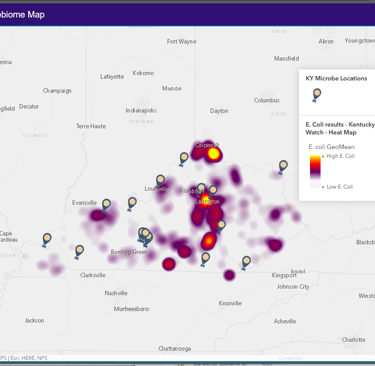The height and width of the screenshot is (366, 375).
Task: Click the Knoxville city label
Action: (230, 303)
